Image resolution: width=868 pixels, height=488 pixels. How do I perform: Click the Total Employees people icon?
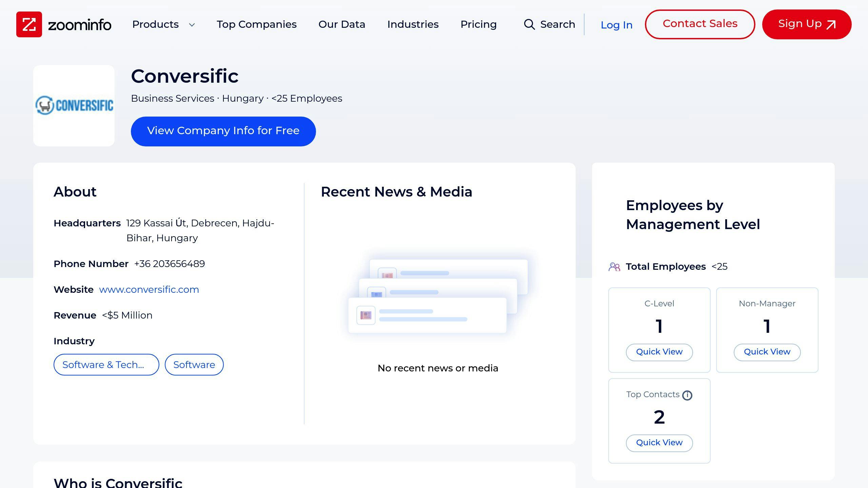(x=614, y=267)
